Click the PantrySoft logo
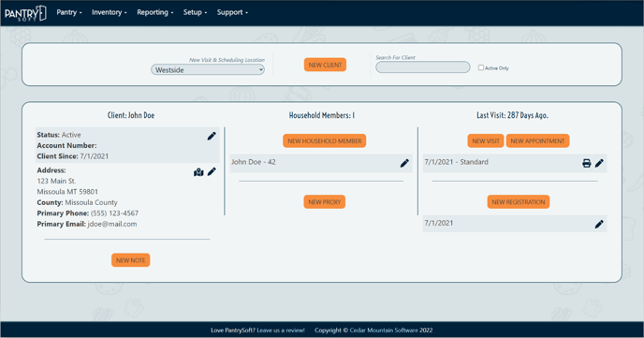Screen dimensions: 644x338 pos(25,13)
